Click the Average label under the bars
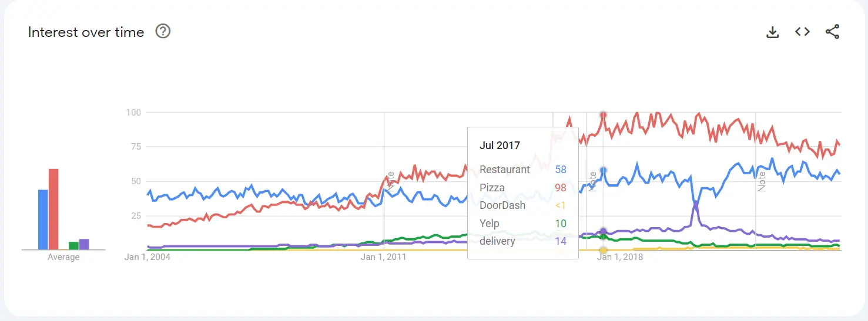Viewport: 868px width, 321px height. point(63,257)
